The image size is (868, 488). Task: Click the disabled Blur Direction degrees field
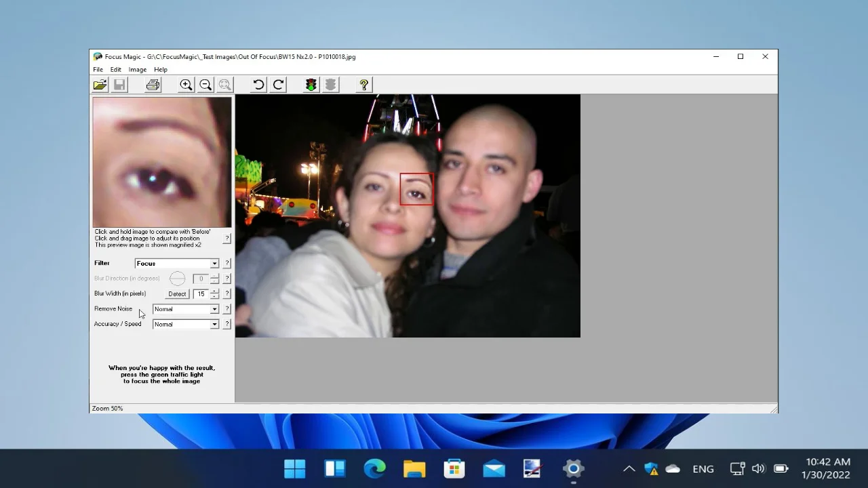click(x=201, y=279)
